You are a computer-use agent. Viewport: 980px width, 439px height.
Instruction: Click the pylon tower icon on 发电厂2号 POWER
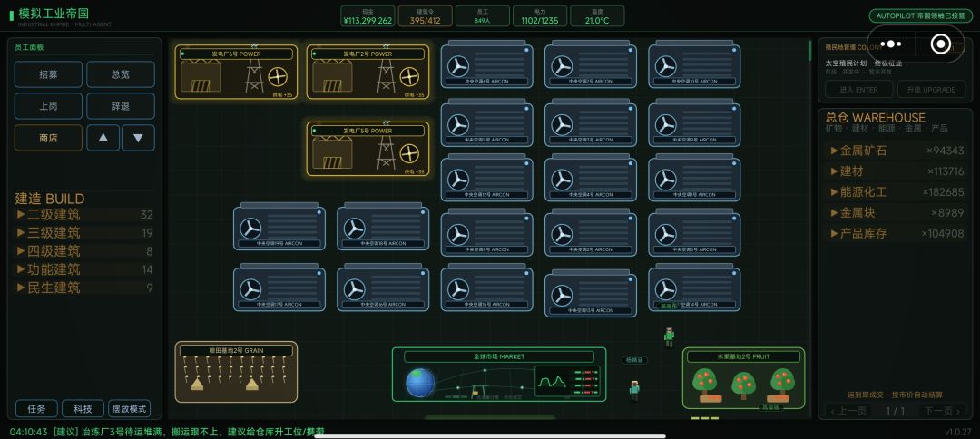pos(386,75)
